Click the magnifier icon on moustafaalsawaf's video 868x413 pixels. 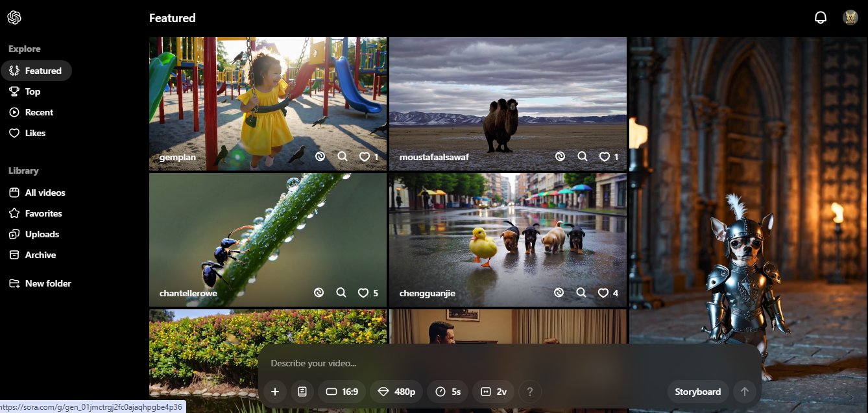582,157
